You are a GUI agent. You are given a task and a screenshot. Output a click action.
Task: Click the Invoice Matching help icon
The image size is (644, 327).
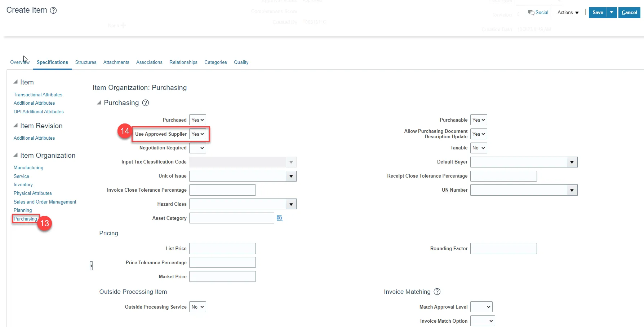click(x=437, y=292)
